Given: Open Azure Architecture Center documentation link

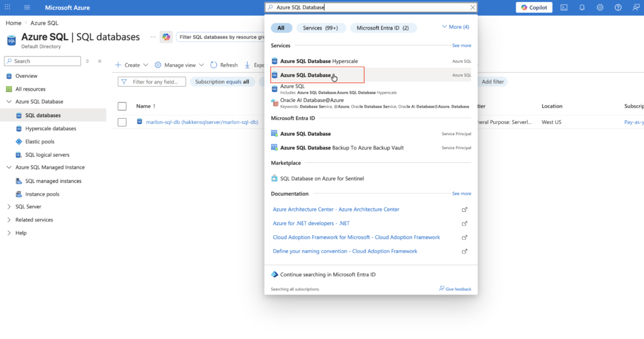Looking at the screenshot, I should (336, 209).
